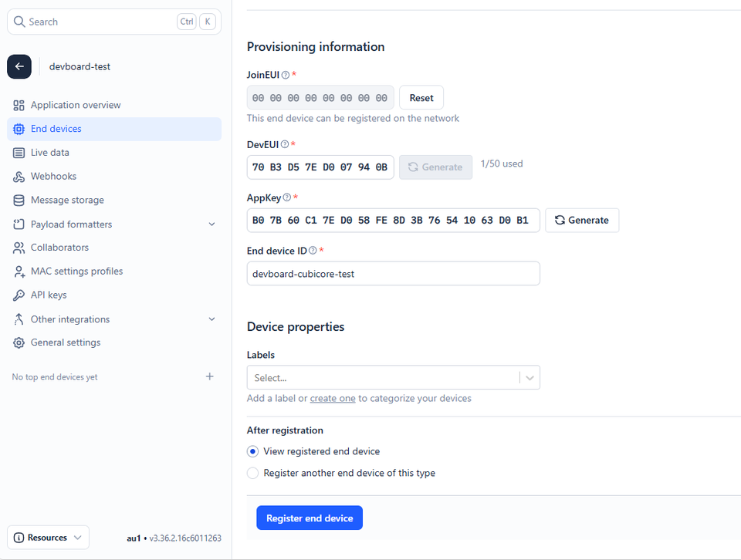Expand Payload formatters submenu chevron
The image size is (741, 560).
pos(211,224)
